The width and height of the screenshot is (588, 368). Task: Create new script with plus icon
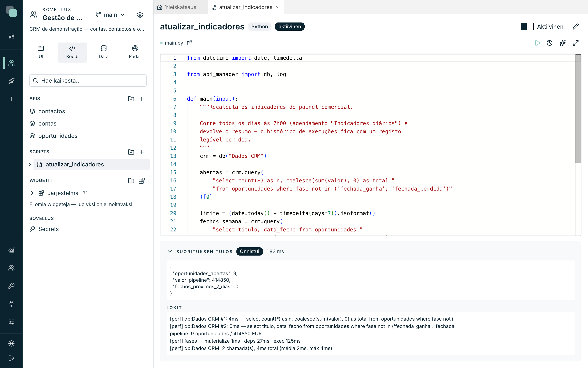(142, 152)
